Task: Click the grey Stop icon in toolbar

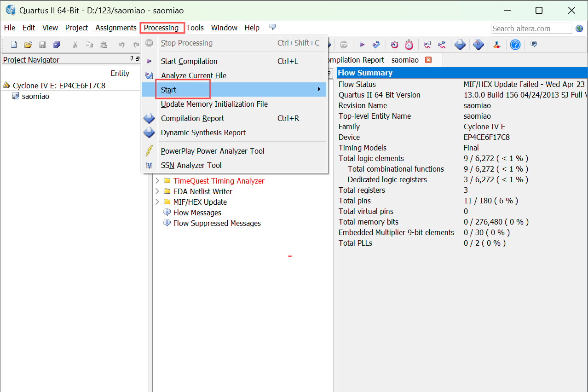Action: point(344,45)
